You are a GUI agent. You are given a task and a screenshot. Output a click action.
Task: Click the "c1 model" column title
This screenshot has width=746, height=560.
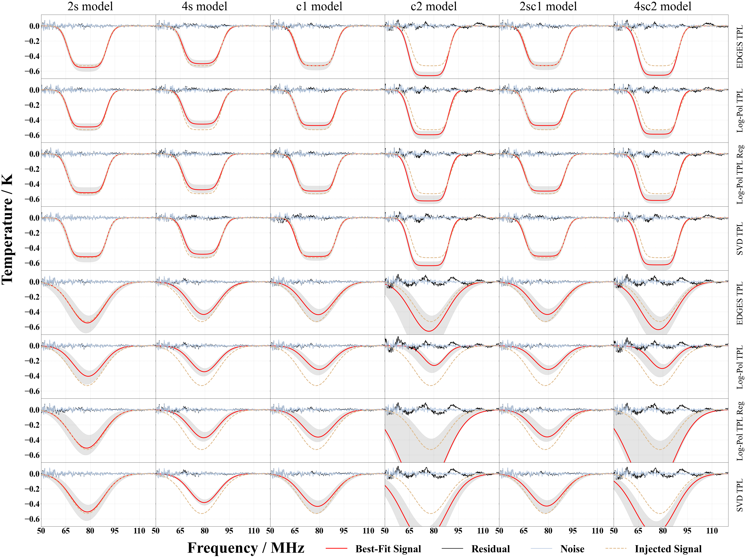pyautogui.click(x=319, y=6)
